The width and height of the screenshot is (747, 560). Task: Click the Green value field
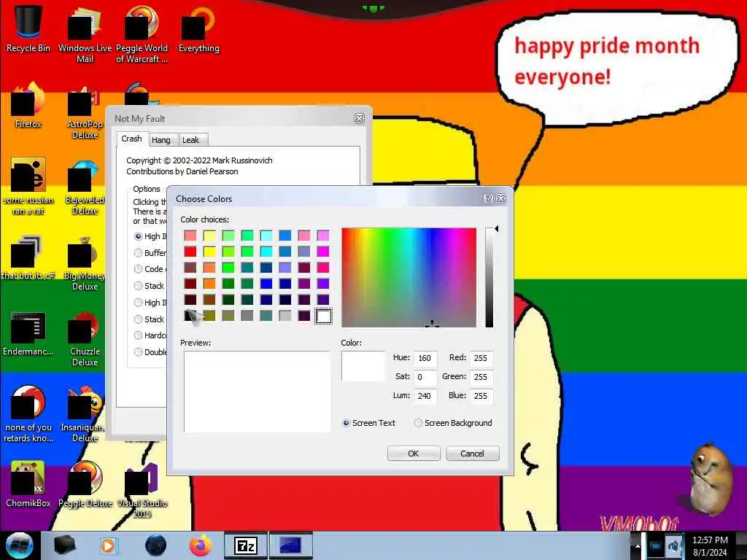(481, 377)
